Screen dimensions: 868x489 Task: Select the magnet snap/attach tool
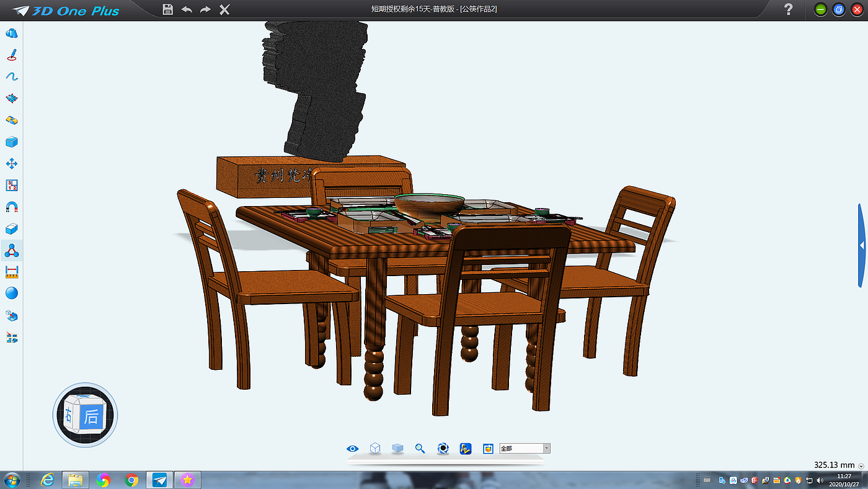(11, 207)
